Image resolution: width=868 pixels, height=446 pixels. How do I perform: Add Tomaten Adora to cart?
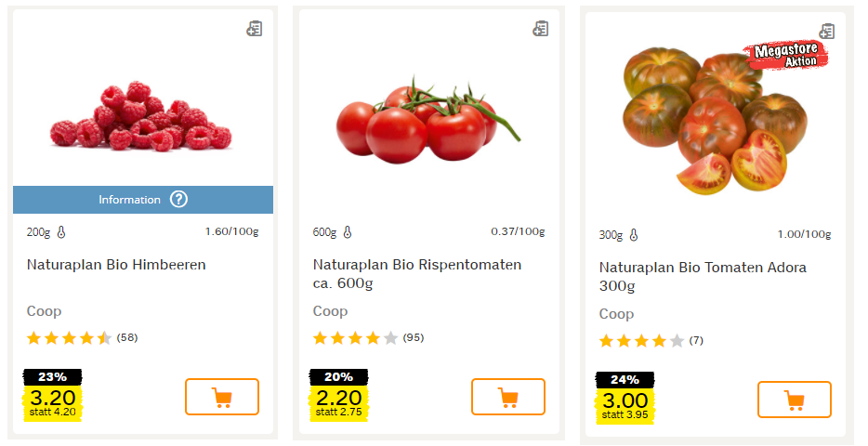coord(795,400)
